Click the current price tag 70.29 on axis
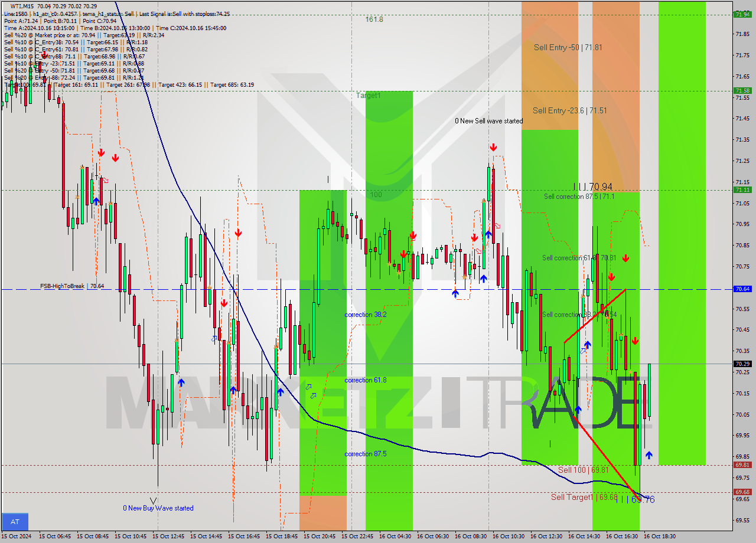 pos(742,364)
